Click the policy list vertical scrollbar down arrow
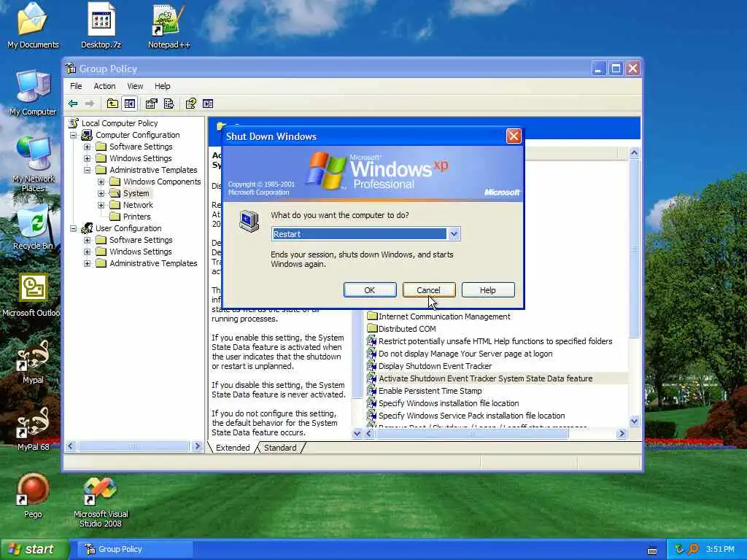This screenshot has width=747, height=560. pos(634,421)
